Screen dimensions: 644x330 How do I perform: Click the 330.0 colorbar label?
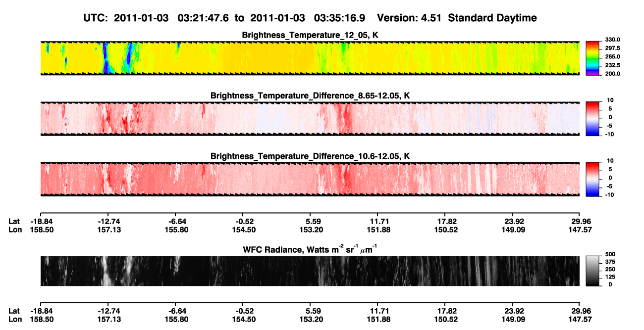tap(612, 40)
